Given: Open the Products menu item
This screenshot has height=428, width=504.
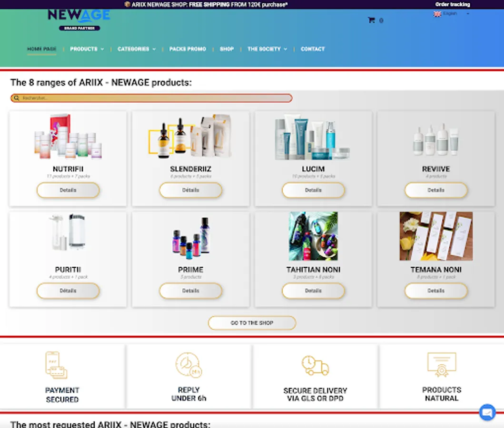Looking at the screenshot, I should pos(84,49).
